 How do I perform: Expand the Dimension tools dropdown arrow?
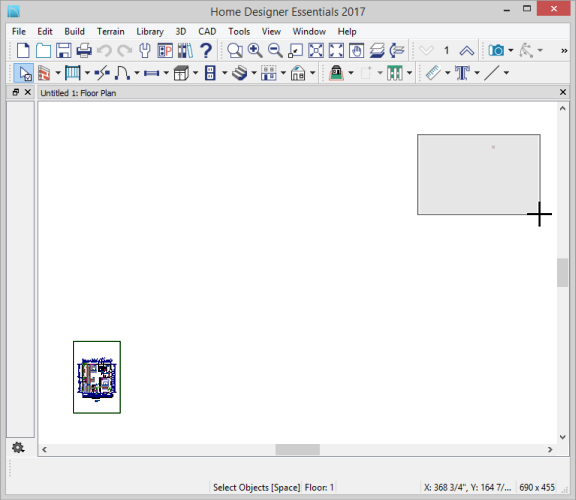(x=447, y=73)
